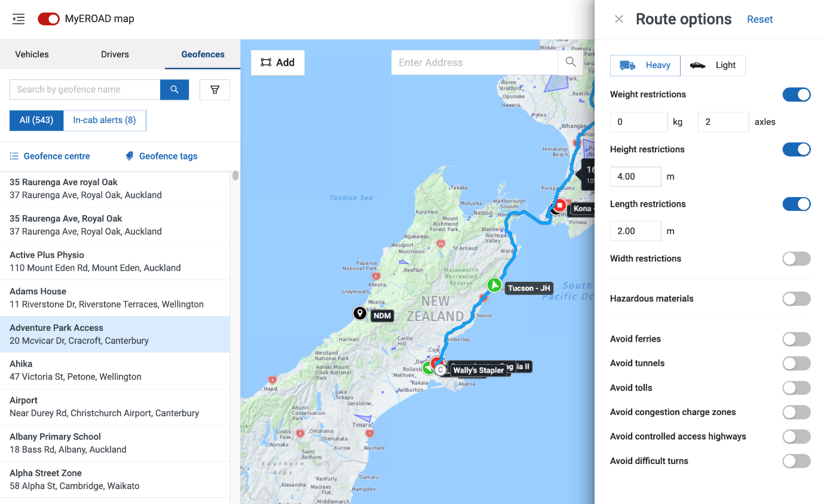This screenshot has height=504, width=824.
Task: Select the Light vehicle type
Action: pyautogui.click(x=713, y=65)
